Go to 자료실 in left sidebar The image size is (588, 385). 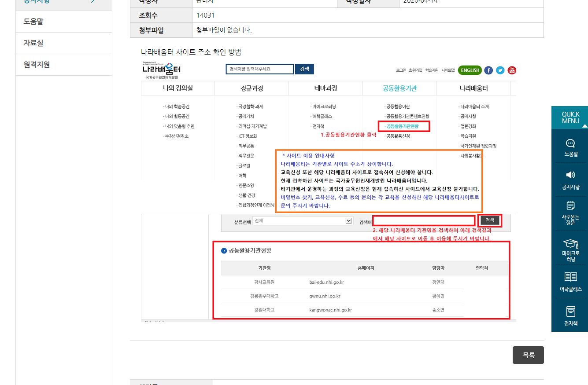point(64,43)
